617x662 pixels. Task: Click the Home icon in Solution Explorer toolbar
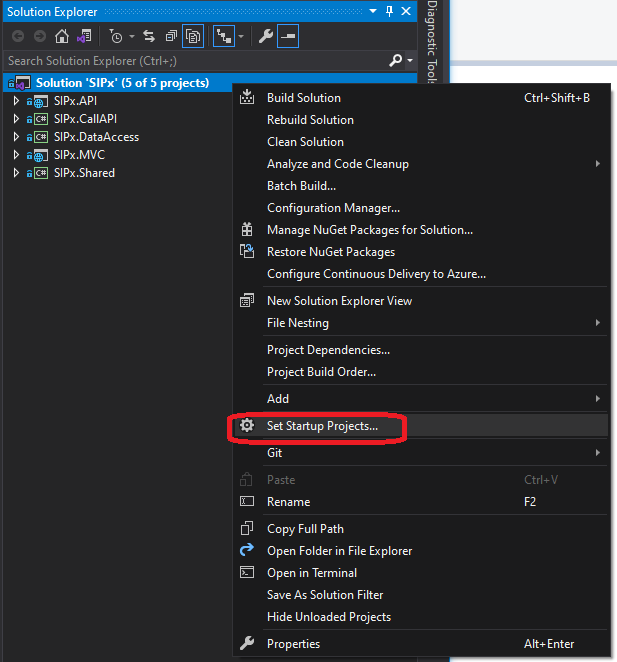[x=62, y=36]
